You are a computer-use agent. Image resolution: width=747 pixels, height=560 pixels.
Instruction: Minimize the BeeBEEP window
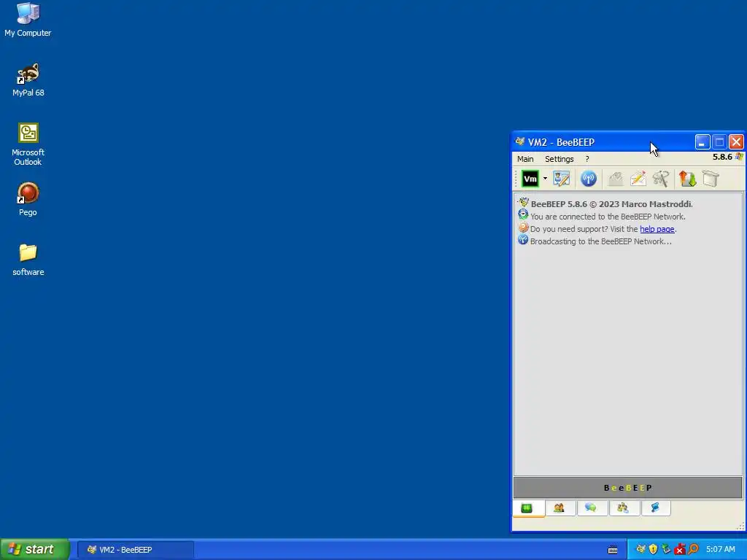tap(703, 142)
